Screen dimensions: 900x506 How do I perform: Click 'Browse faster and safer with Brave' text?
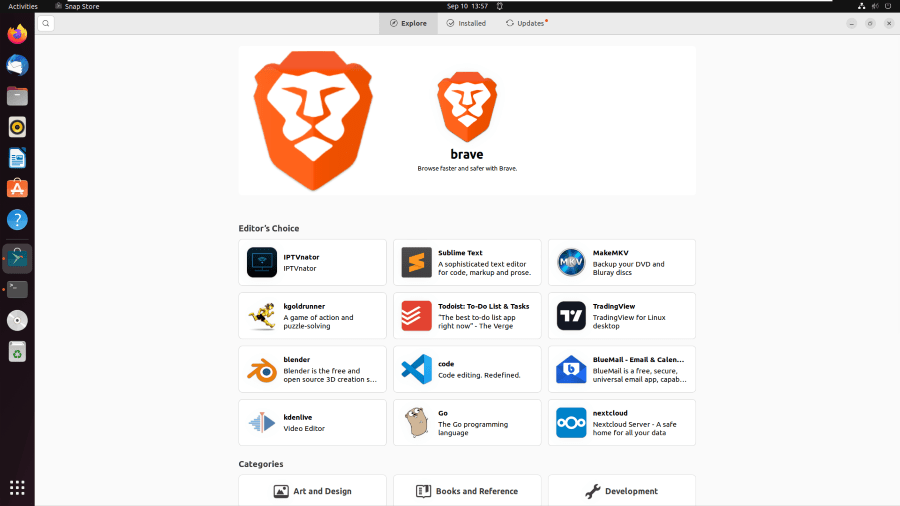pos(467,169)
